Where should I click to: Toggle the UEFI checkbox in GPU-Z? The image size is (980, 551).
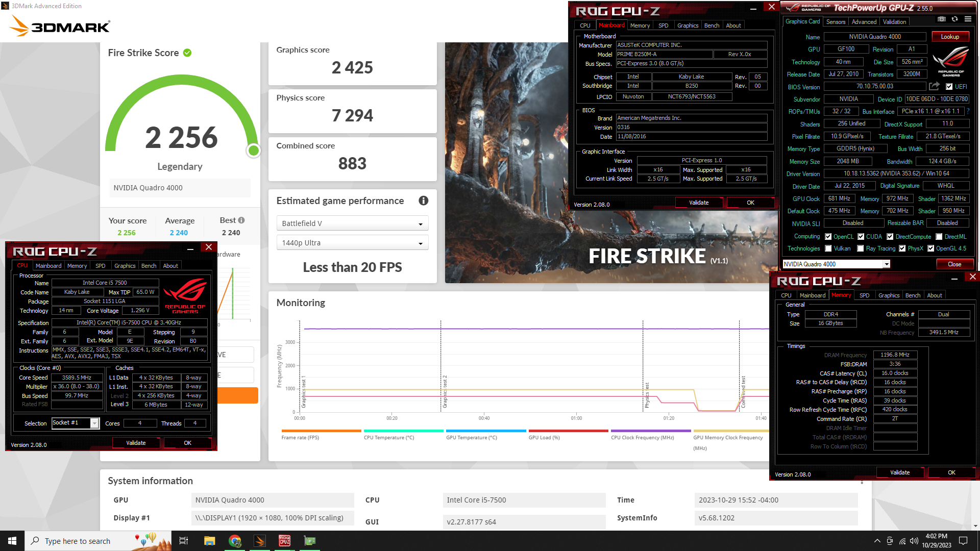949,87
